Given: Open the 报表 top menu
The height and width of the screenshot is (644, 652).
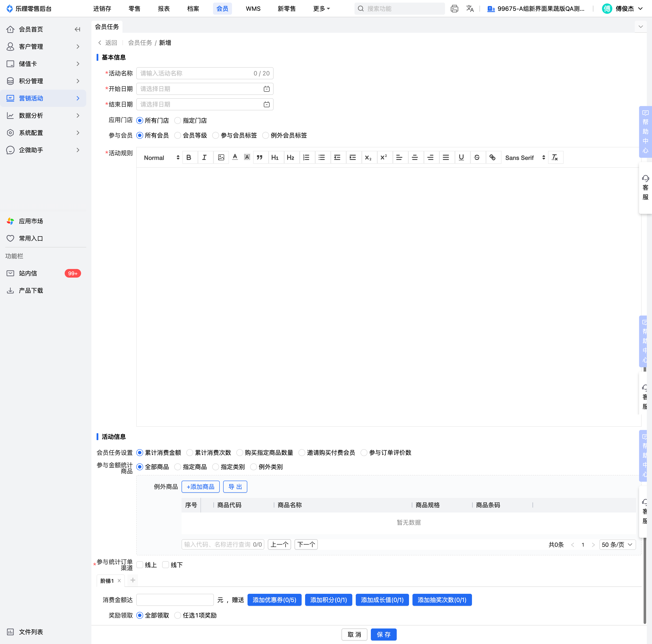Looking at the screenshot, I should 164,9.
